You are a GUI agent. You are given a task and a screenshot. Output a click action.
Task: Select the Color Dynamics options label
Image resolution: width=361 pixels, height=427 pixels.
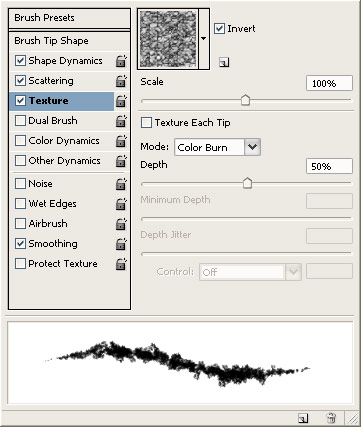click(x=64, y=141)
